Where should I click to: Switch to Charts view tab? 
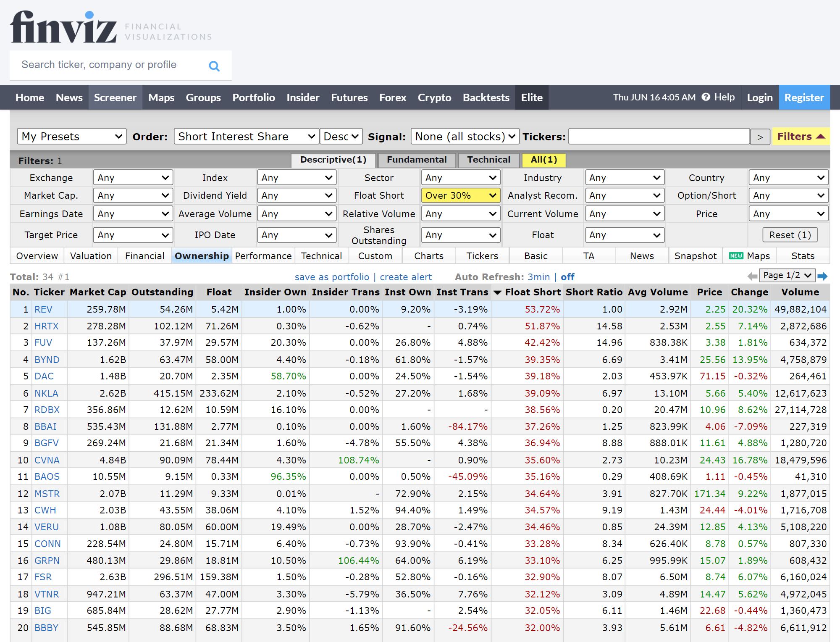(x=429, y=256)
